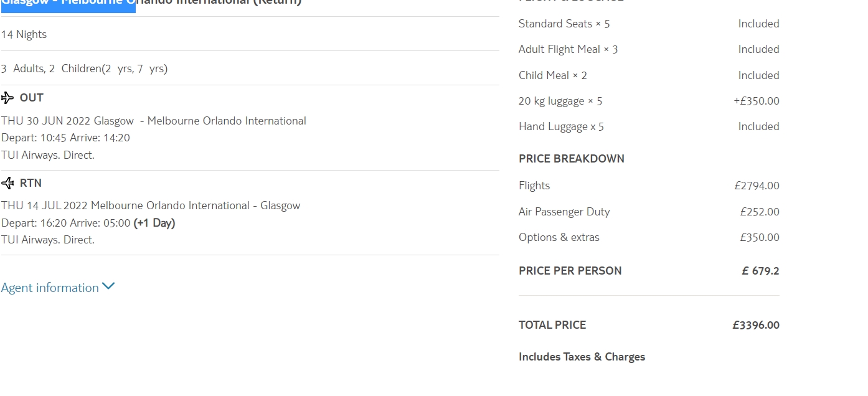868x396 pixels.
Task: Click the Hand Luggage x 5 label
Action: coord(561,126)
